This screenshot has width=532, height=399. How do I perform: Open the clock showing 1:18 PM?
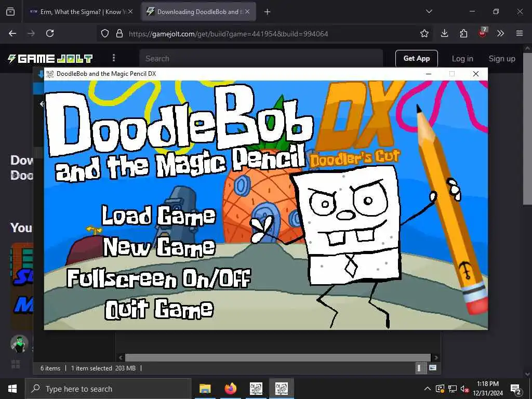[x=487, y=389]
